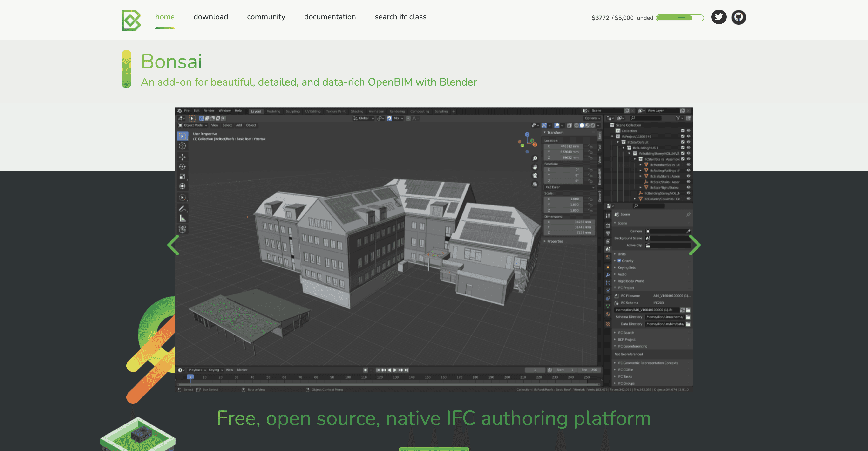This screenshot has height=451, width=868.
Task: Click the green Bonsai logo
Action: click(131, 20)
